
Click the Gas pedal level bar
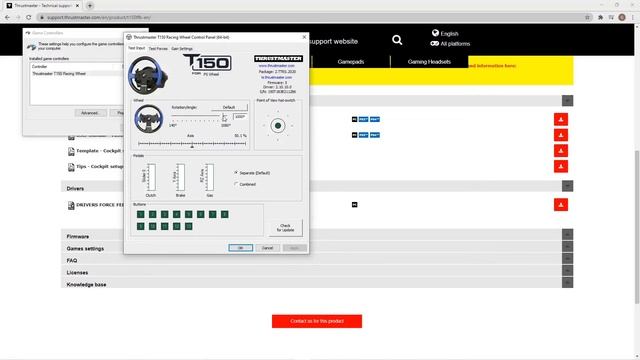(210, 177)
